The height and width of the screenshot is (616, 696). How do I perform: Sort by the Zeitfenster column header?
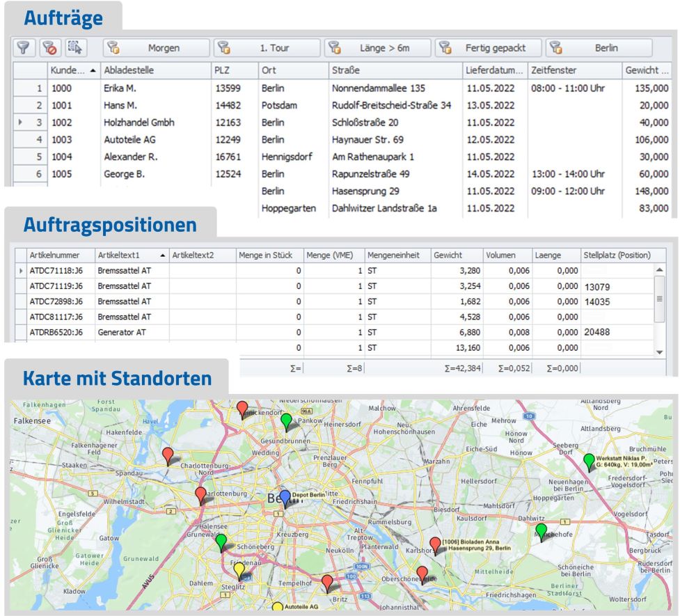575,70
